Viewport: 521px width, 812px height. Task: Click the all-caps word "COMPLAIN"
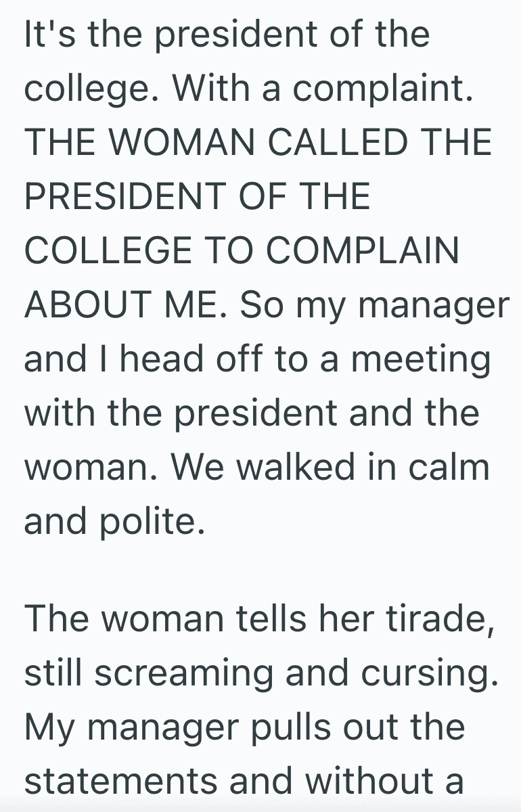point(362,251)
